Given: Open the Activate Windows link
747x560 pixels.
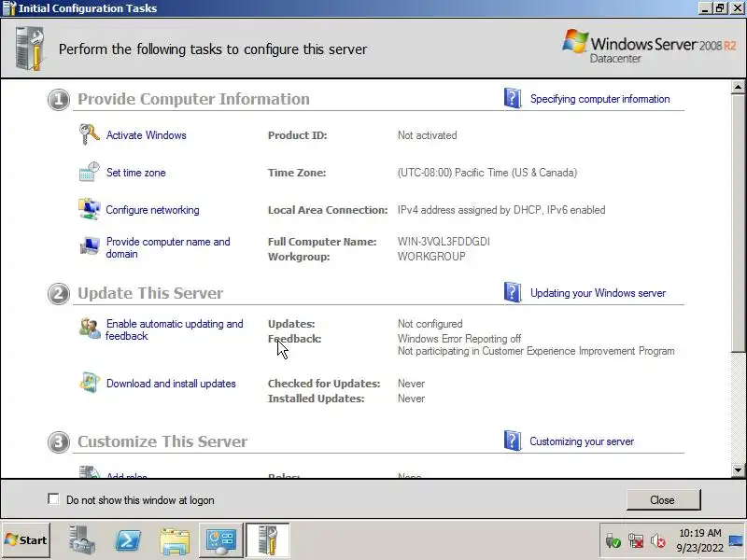Looking at the screenshot, I should (x=146, y=135).
